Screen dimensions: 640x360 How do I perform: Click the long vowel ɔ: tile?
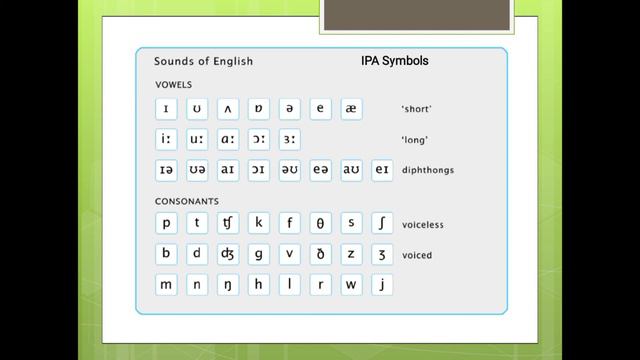tap(259, 139)
